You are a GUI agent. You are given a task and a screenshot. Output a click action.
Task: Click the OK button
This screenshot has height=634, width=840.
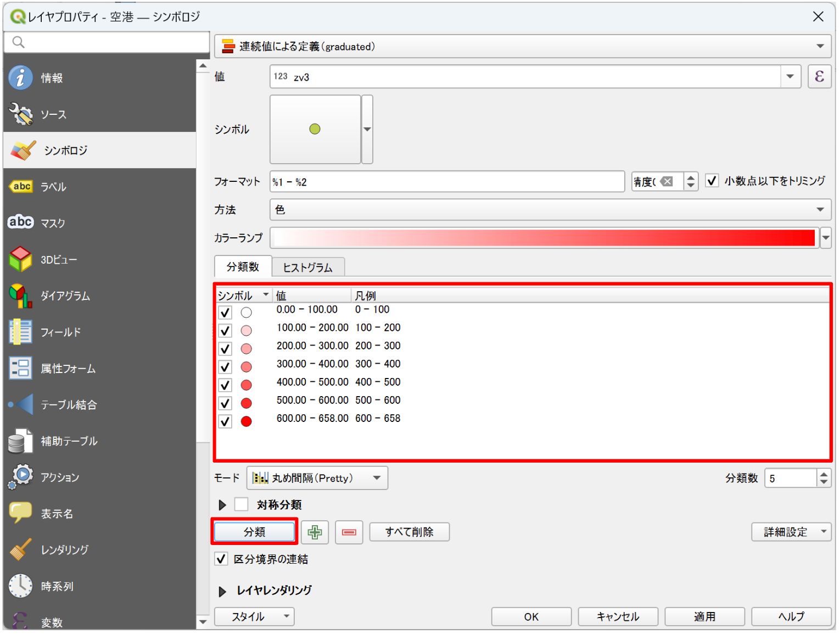click(x=531, y=616)
